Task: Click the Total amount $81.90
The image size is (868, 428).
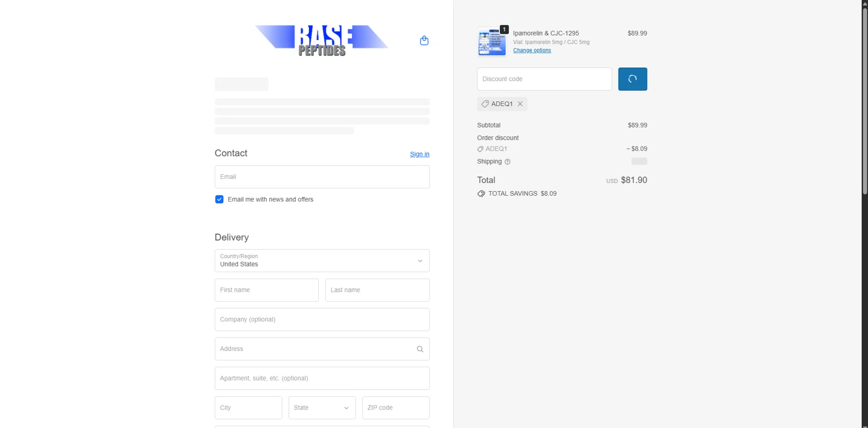Action: click(634, 180)
